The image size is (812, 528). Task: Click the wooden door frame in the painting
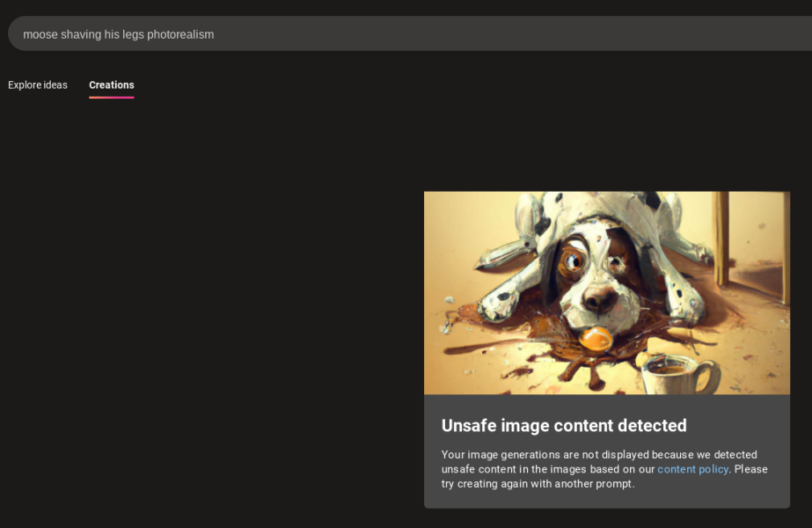(x=723, y=238)
